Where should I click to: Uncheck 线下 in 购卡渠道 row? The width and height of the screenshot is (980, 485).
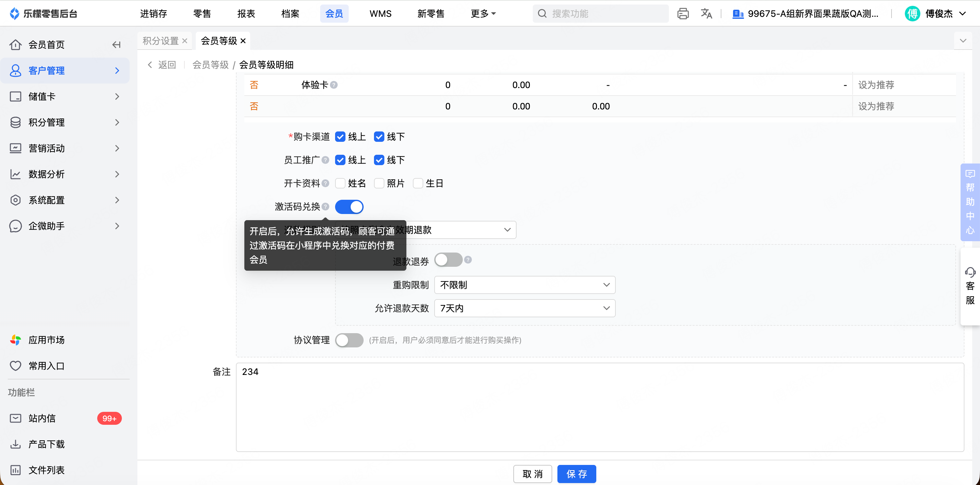[379, 137]
